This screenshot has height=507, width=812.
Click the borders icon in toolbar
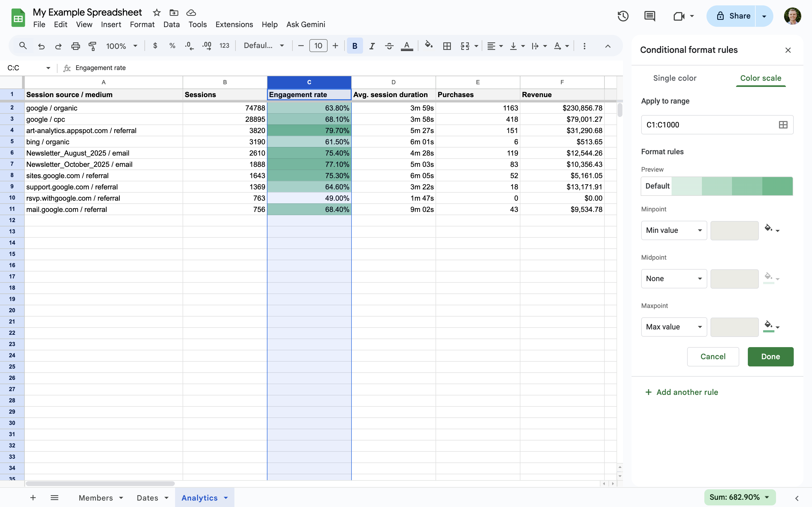(x=447, y=46)
